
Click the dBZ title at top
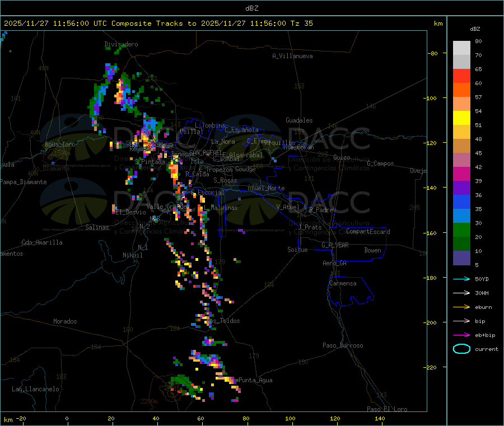pyautogui.click(x=251, y=8)
